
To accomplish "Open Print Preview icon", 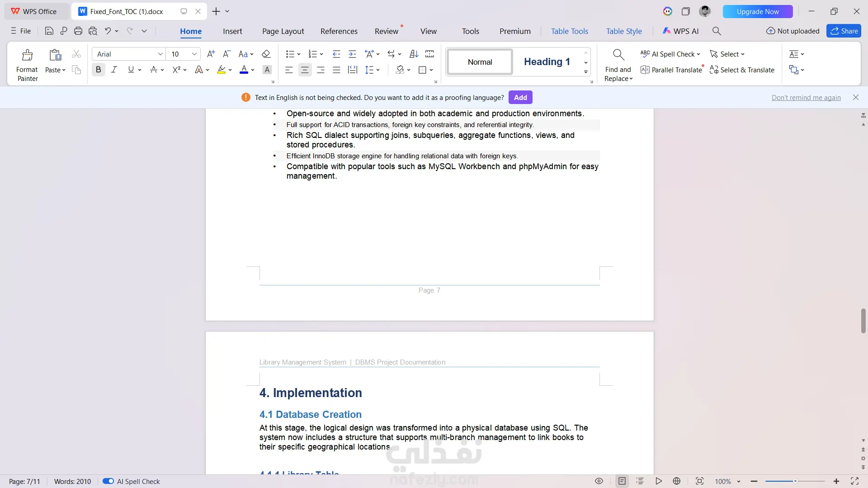I will 93,31.
